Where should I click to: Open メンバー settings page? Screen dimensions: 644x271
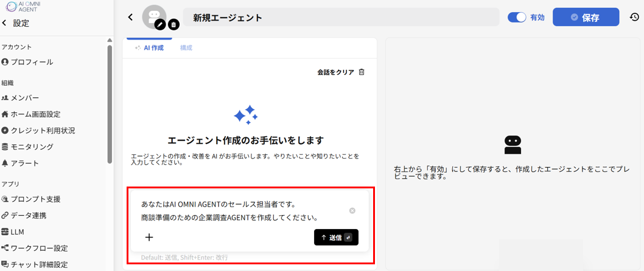[24, 98]
